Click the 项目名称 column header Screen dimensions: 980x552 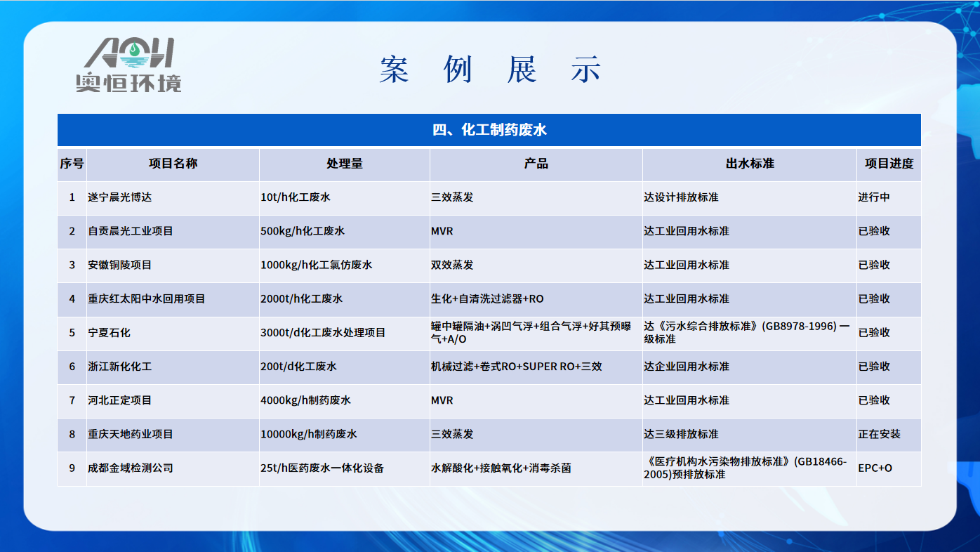click(173, 164)
